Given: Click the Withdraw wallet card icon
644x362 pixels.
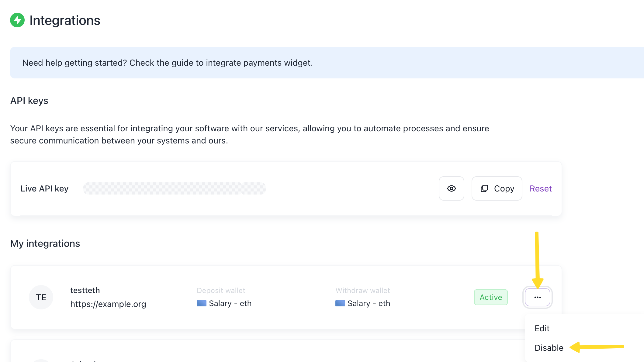Looking at the screenshot, I should coord(340,303).
